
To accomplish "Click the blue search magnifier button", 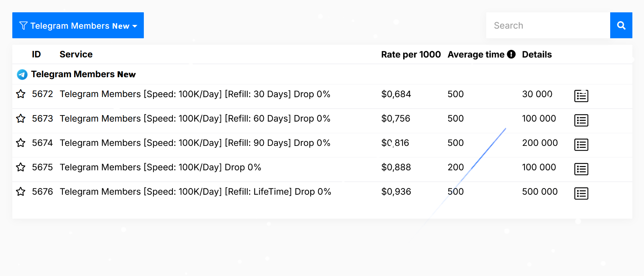I will click(x=621, y=26).
